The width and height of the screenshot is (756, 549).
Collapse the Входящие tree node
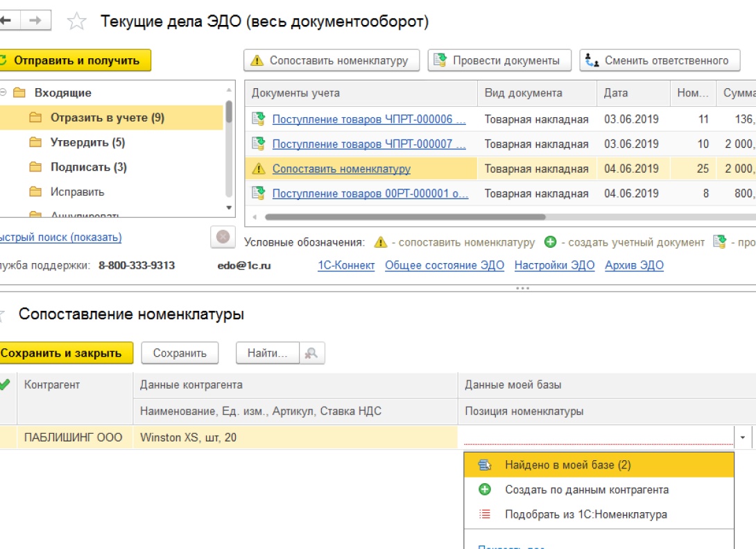pos(3,92)
